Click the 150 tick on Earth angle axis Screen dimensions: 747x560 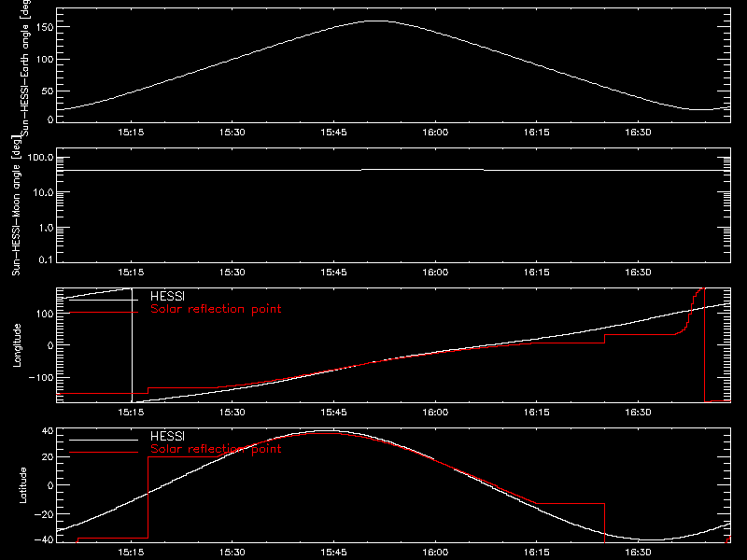(45, 27)
